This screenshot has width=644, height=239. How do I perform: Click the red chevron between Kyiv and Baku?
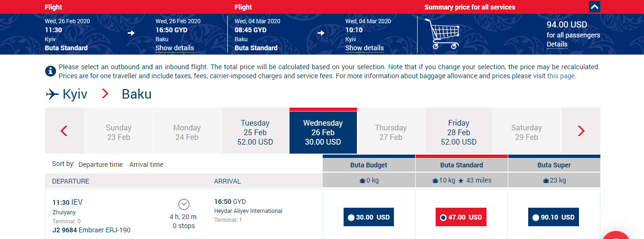pos(105,94)
